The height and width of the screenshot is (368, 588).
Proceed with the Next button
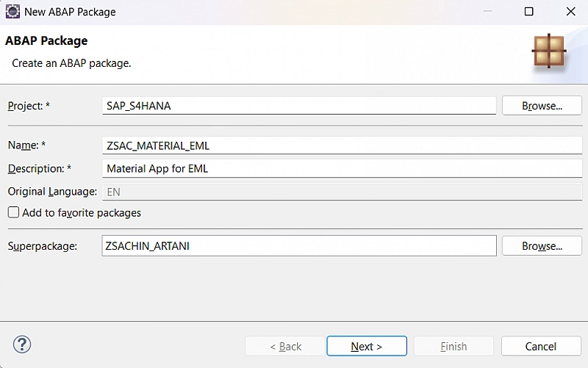[x=366, y=346]
